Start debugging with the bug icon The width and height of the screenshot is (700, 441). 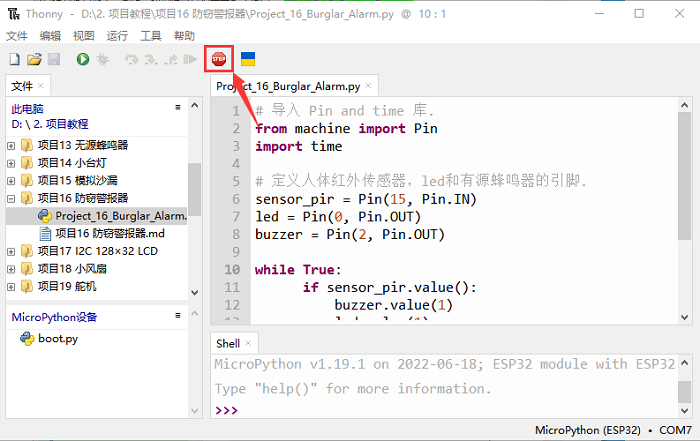102,60
